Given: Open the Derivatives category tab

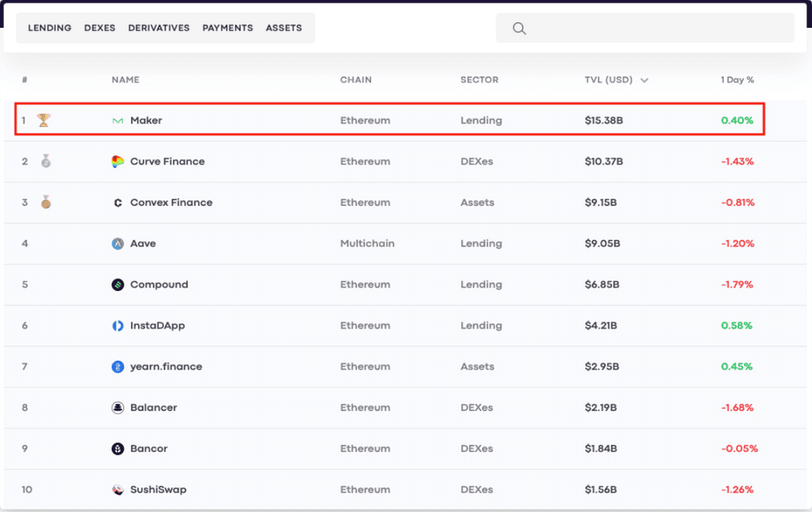Looking at the screenshot, I should coord(159,28).
